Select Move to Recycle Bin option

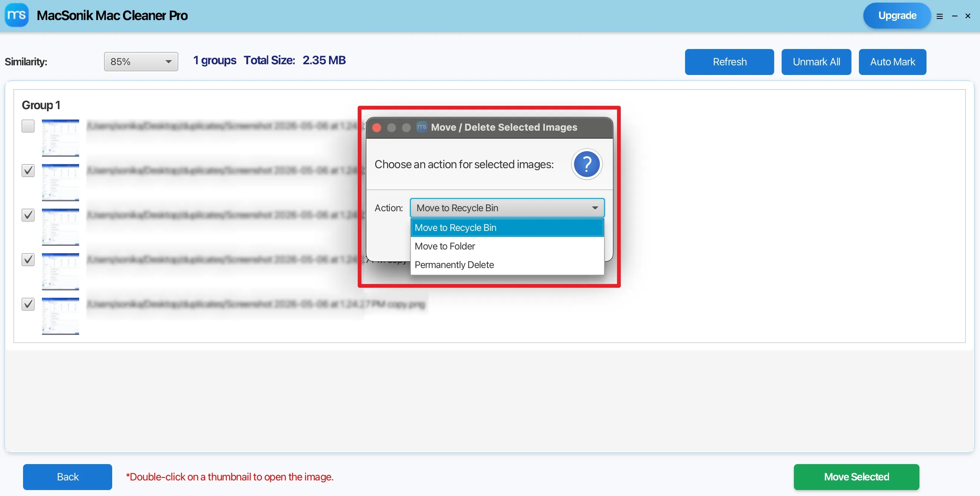pyautogui.click(x=507, y=228)
